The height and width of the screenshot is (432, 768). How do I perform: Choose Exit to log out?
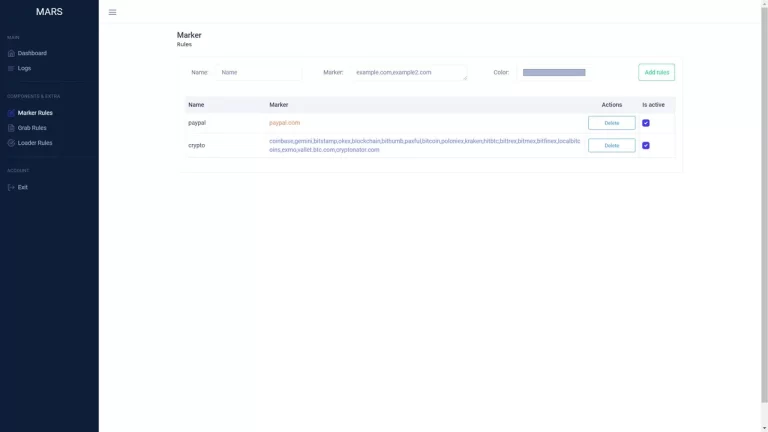pyautogui.click(x=23, y=188)
